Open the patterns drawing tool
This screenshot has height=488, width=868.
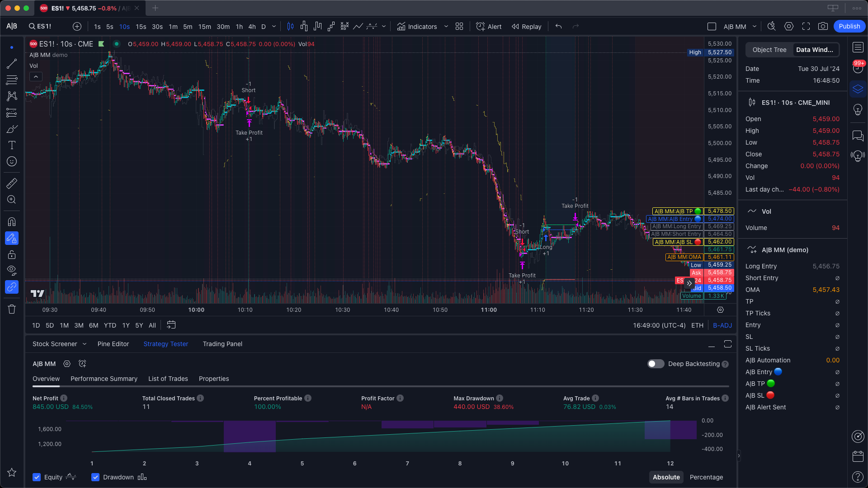tap(12, 96)
